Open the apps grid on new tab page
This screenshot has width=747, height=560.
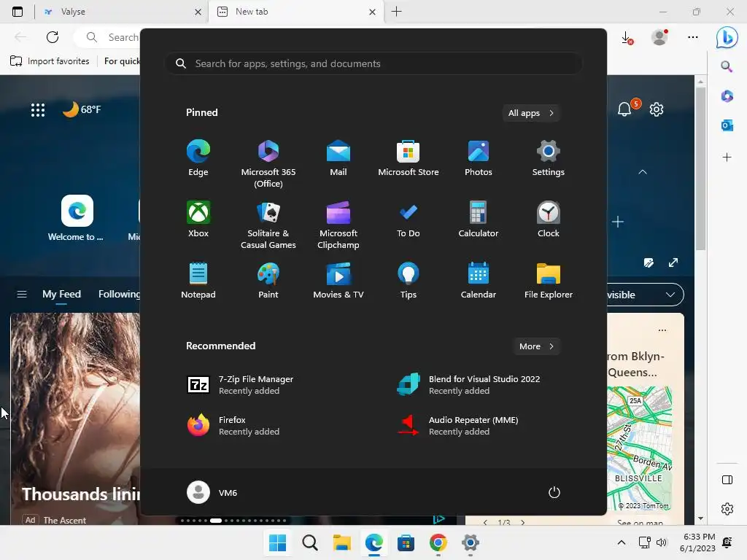(38, 109)
